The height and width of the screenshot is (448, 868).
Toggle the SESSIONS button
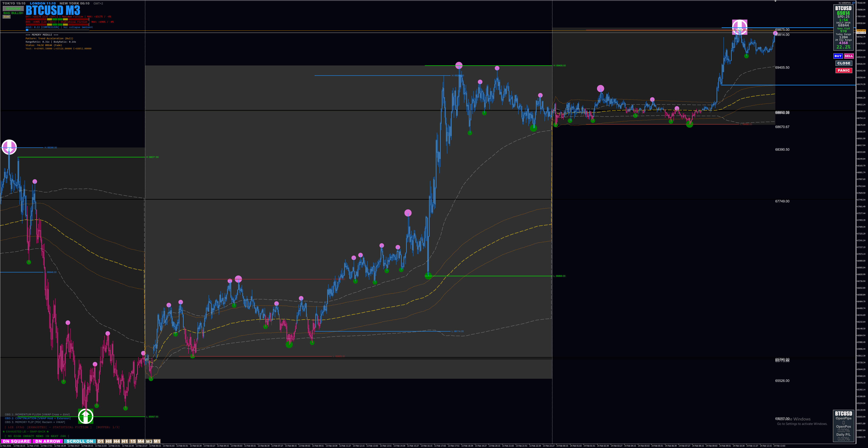(x=13, y=8)
